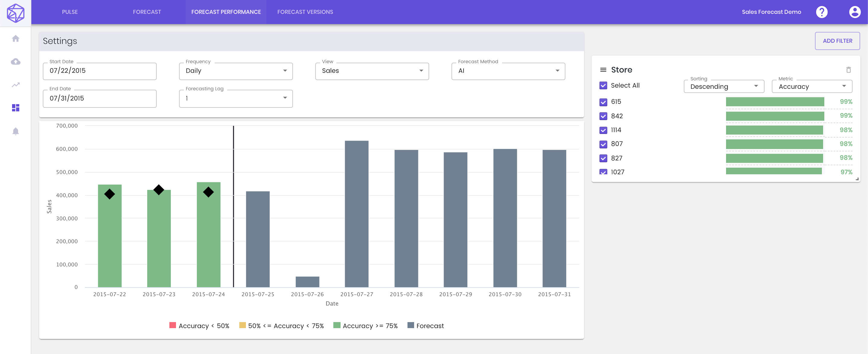Toggle the Forecast legend entry
Viewport: 868px width, 354px height.
[x=426, y=326]
